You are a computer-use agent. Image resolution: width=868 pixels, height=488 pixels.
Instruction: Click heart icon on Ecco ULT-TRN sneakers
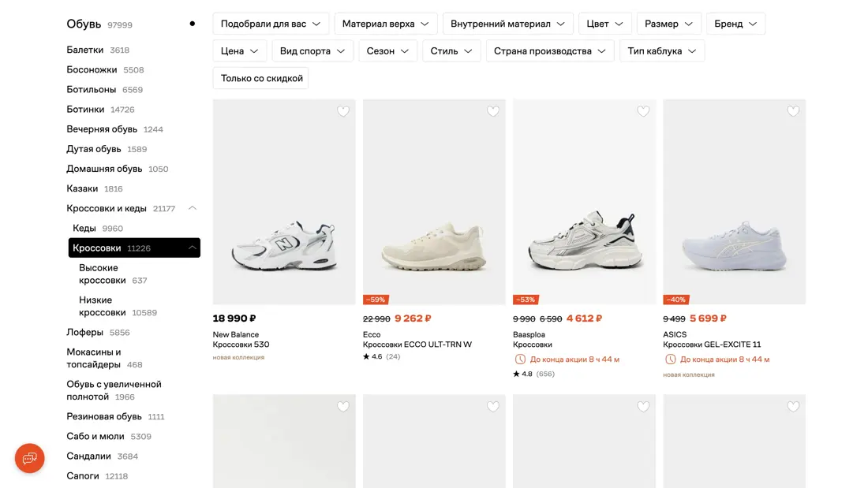tap(492, 111)
